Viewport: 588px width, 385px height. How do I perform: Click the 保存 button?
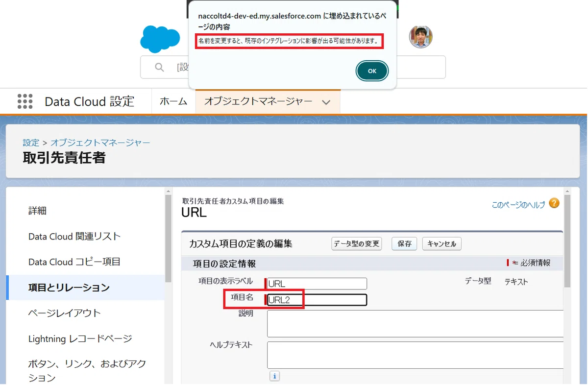[x=404, y=243]
